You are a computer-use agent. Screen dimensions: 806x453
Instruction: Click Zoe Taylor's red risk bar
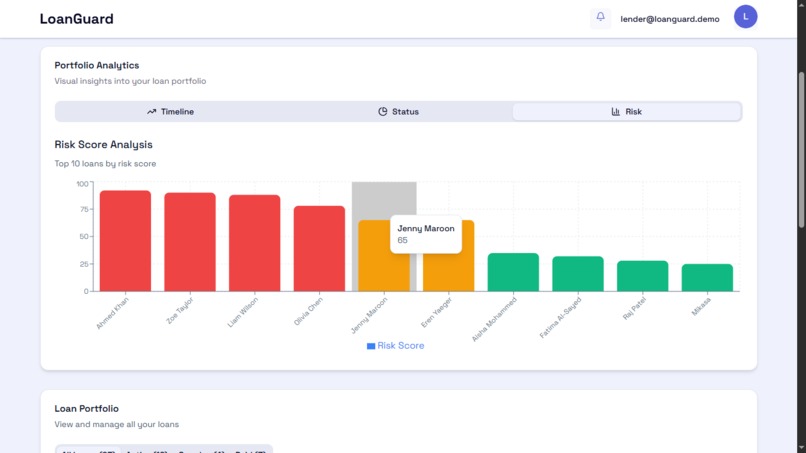[x=190, y=242]
